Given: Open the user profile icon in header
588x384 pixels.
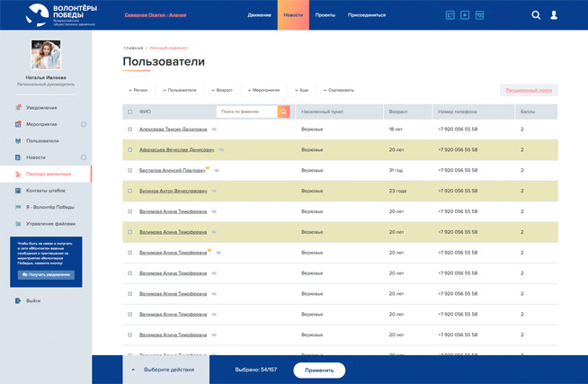Looking at the screenshot, I should (x=554, y=15).
